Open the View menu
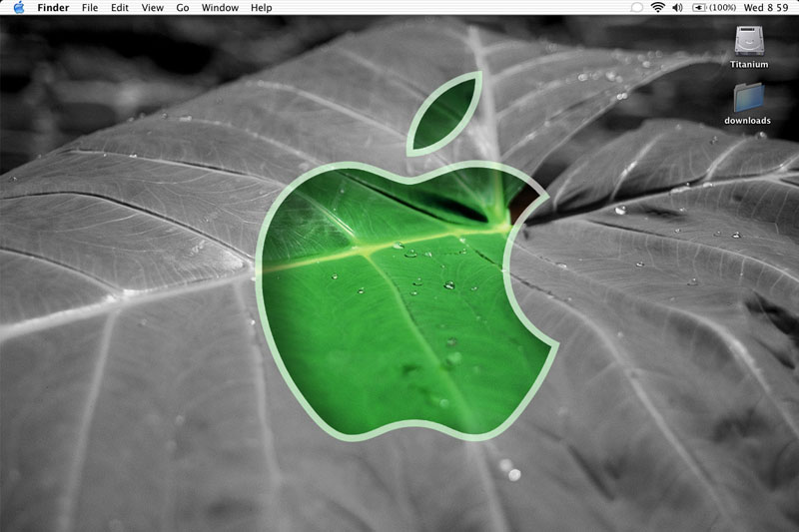Viewport: 799px width, 532px height. (153, 8)
